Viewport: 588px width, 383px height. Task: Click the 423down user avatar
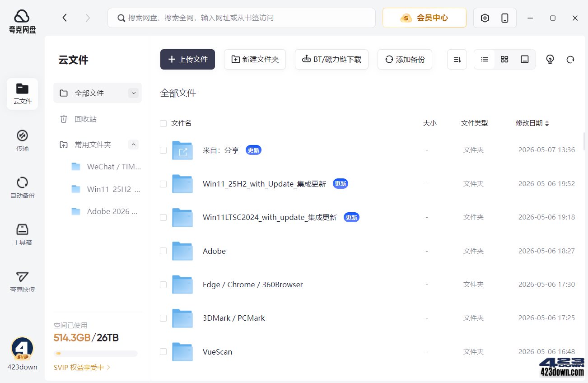tap(22, 349)
